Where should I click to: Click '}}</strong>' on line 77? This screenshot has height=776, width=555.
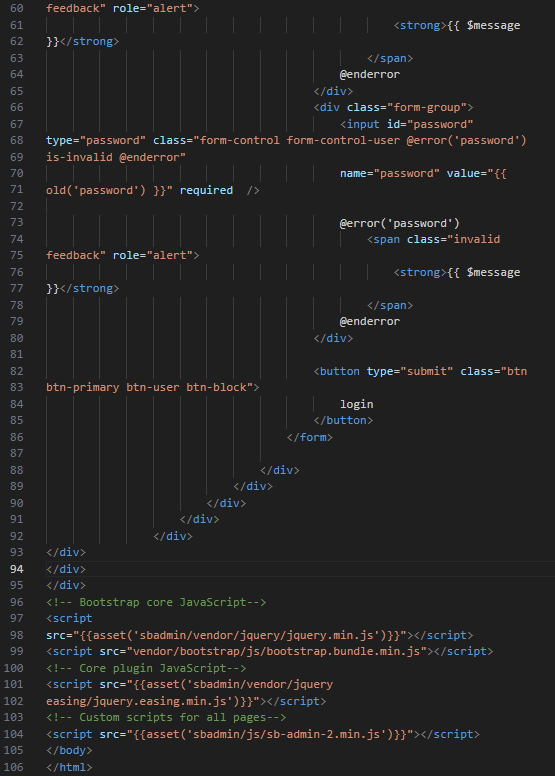coord(82,288)
